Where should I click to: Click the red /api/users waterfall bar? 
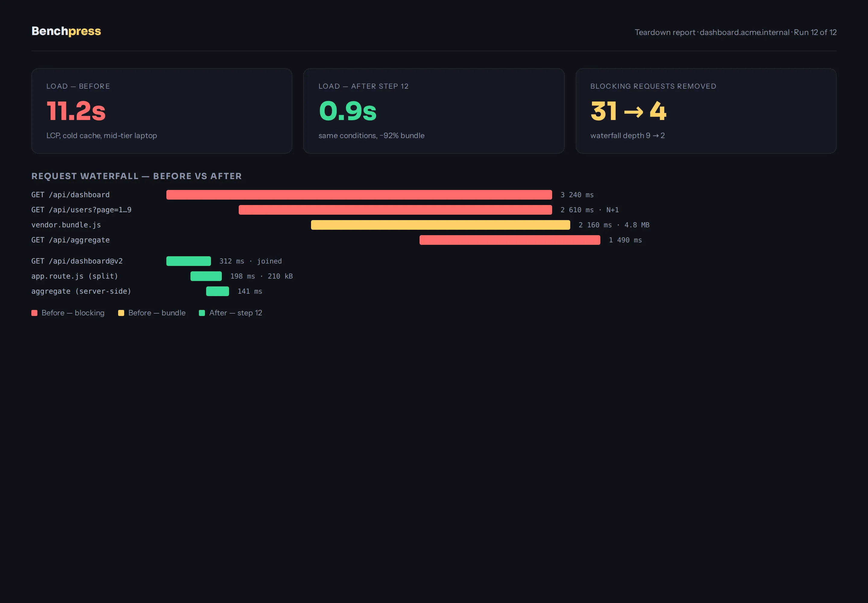tap(395, 210)
